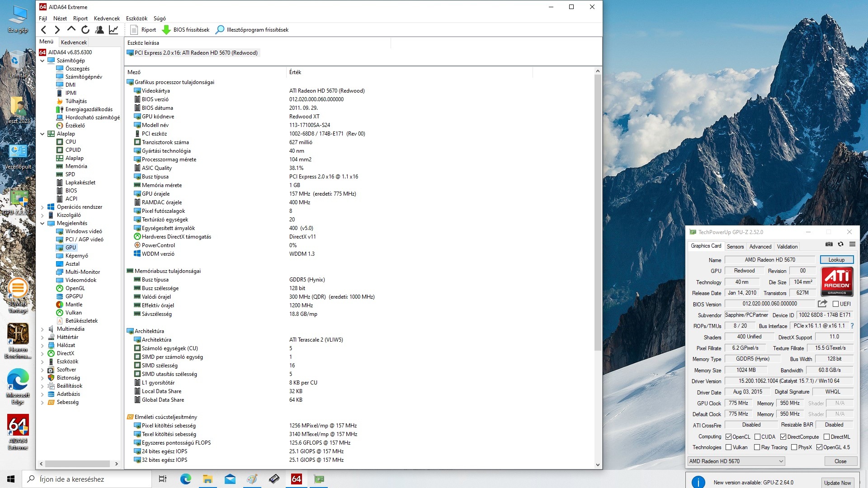Take a GPU-Z screenshot with camera icon

(829, 244)
